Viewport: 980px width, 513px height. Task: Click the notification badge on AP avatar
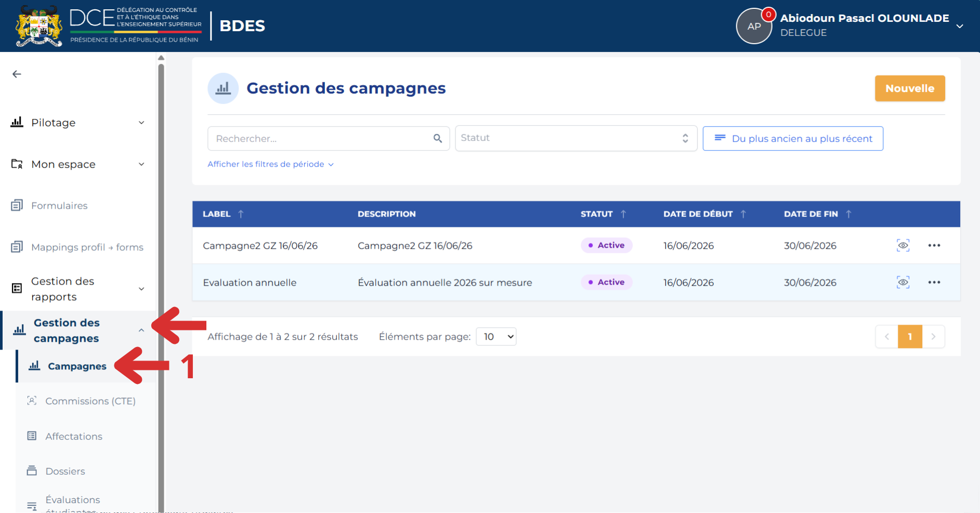tap(768, 15)
